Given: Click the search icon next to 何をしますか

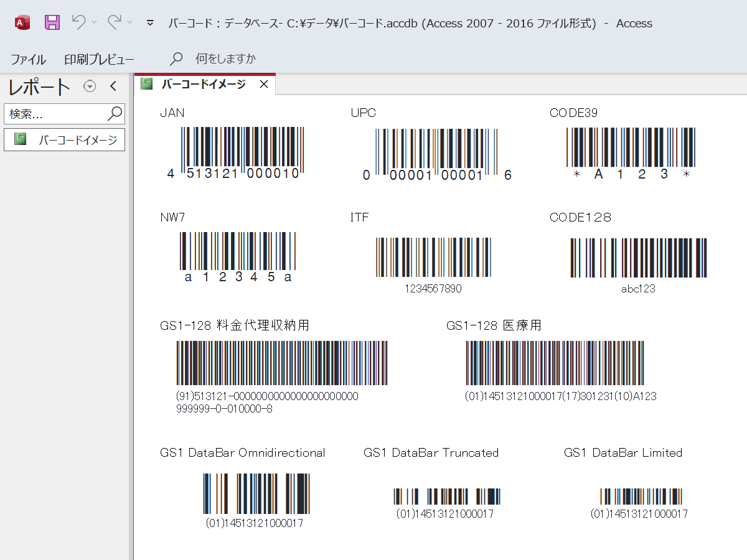Looking at the screenshot, I should point(175,59).
